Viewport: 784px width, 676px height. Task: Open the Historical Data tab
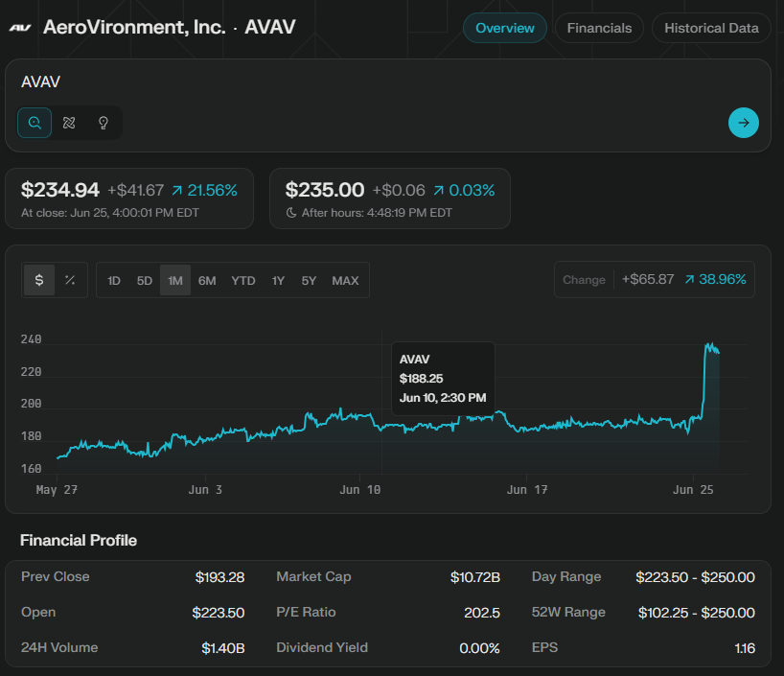711,28
